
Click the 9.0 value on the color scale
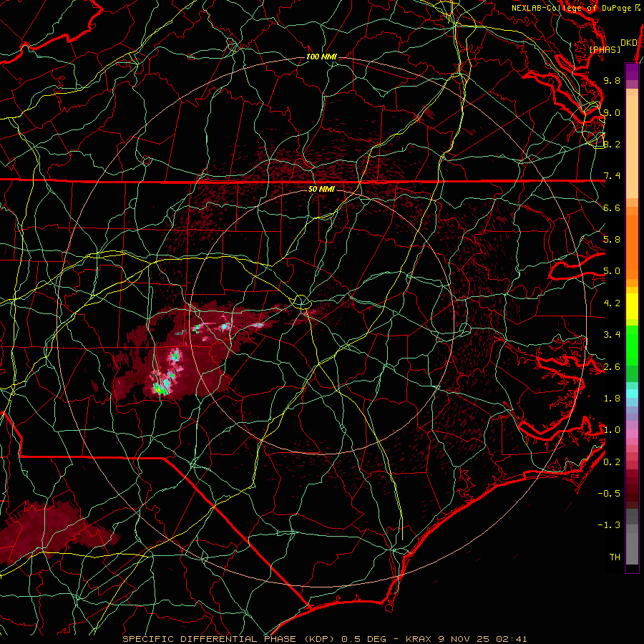tap(612, 112)
